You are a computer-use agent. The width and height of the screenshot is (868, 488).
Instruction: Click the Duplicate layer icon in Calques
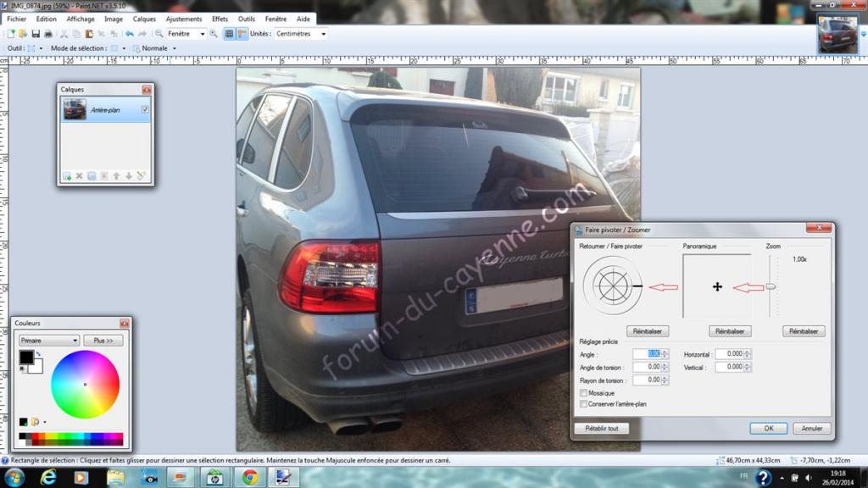[x=92, y=176]
